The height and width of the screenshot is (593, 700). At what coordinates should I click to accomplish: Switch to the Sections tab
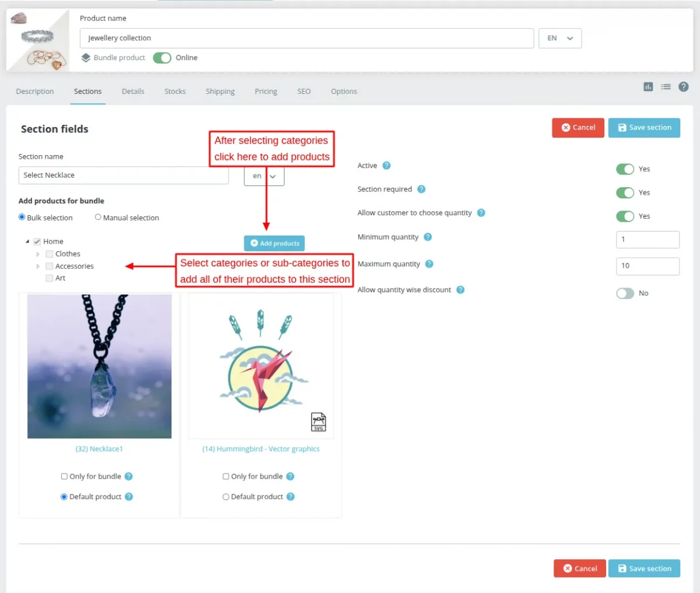pyautogui.click(x=87, y=92)
